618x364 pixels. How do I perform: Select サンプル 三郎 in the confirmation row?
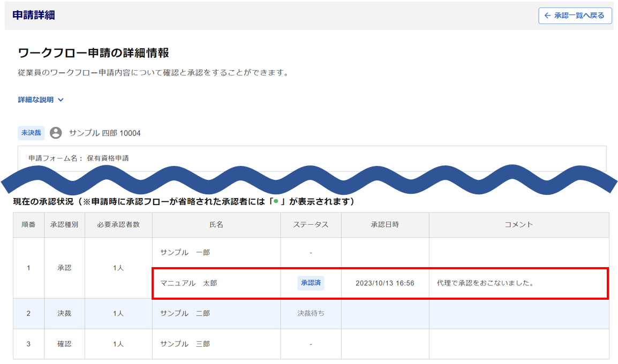[x=185, y=344]
